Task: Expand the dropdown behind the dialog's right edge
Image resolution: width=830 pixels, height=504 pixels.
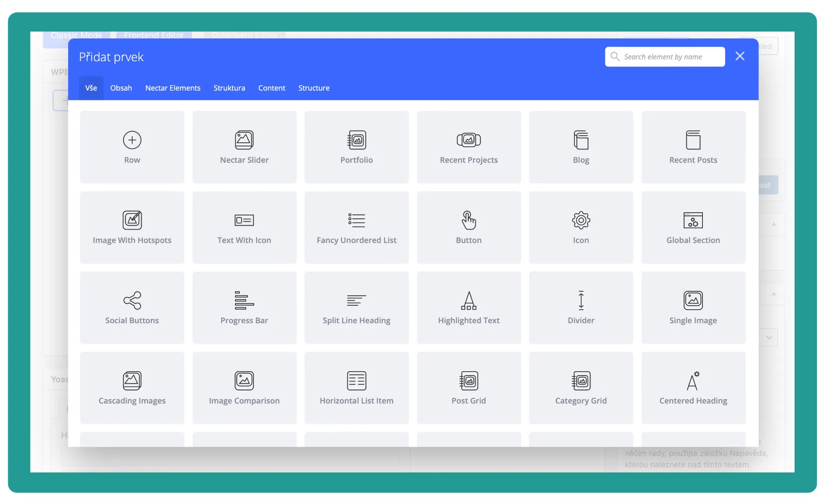Action: click(769, 338)
